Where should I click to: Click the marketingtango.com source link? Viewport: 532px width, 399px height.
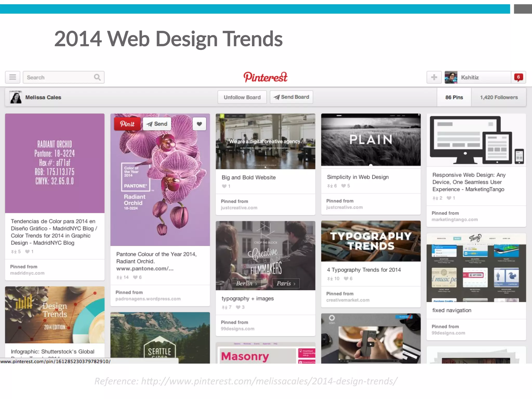[x=455, y=220]
